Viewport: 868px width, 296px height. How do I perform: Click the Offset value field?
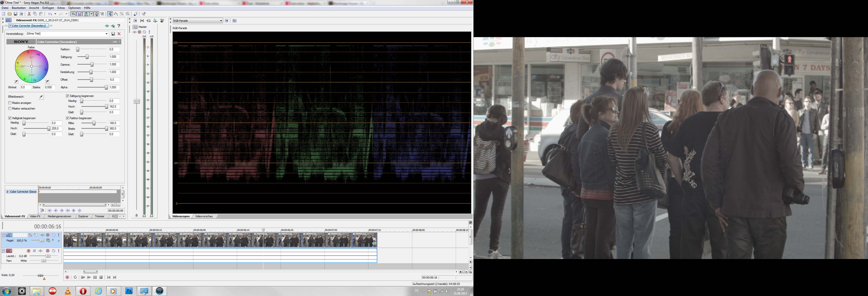(114, 80)
